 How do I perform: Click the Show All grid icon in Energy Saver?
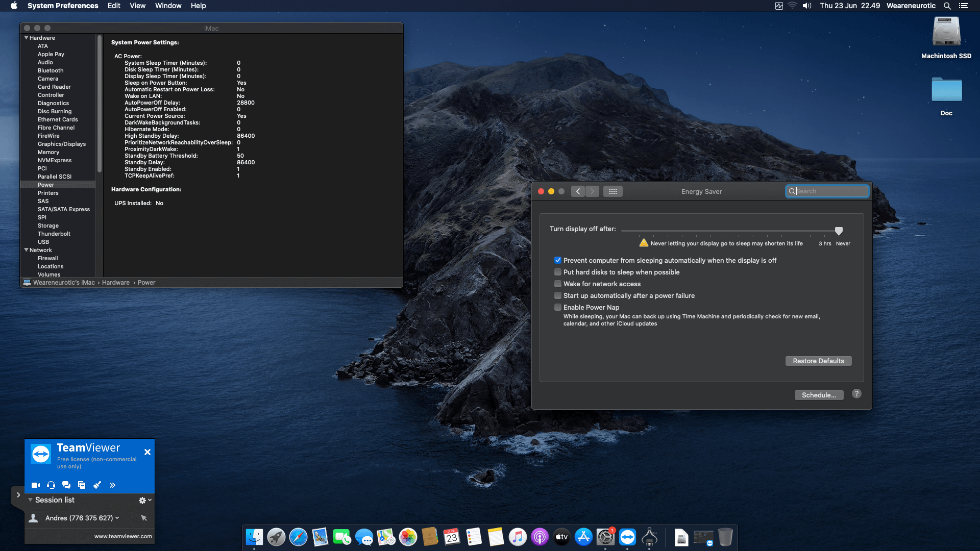coord(612,191)
